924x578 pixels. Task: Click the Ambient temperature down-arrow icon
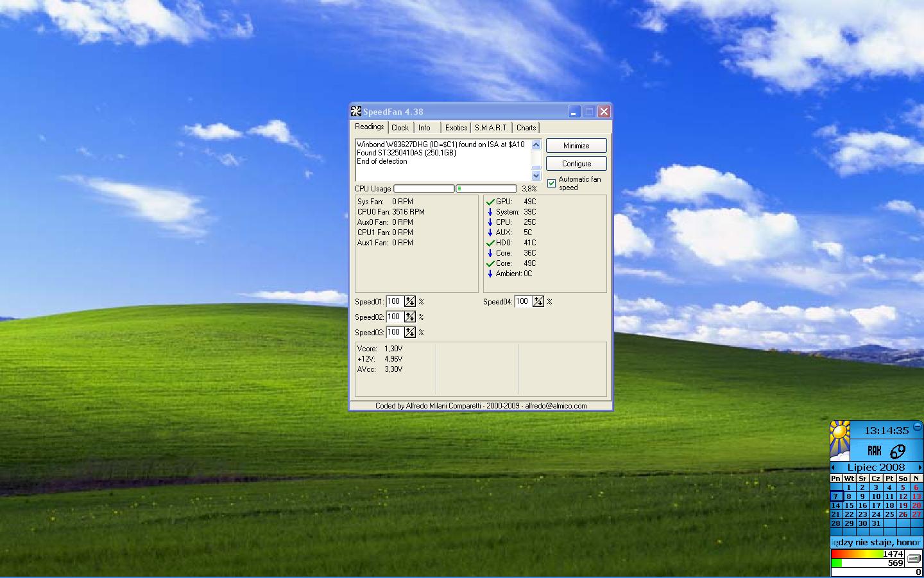(490, 274)
